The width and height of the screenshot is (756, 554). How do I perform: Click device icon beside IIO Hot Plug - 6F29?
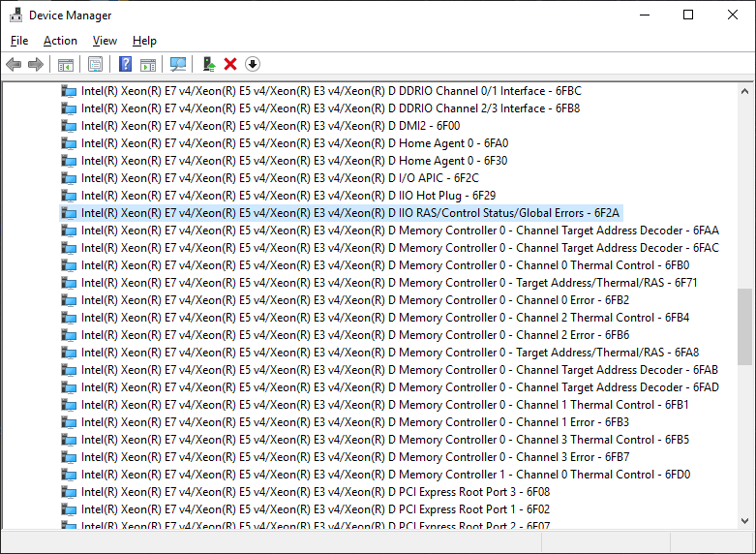69,196
